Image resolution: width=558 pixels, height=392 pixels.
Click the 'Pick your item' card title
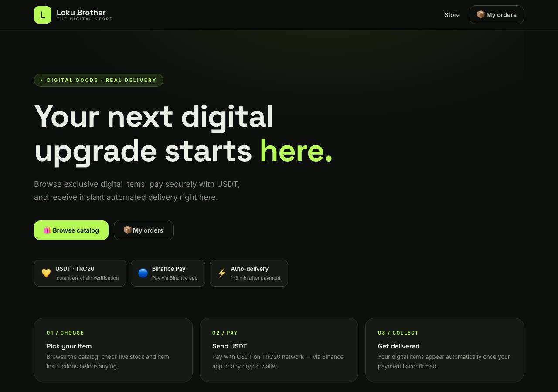(69, 346)
